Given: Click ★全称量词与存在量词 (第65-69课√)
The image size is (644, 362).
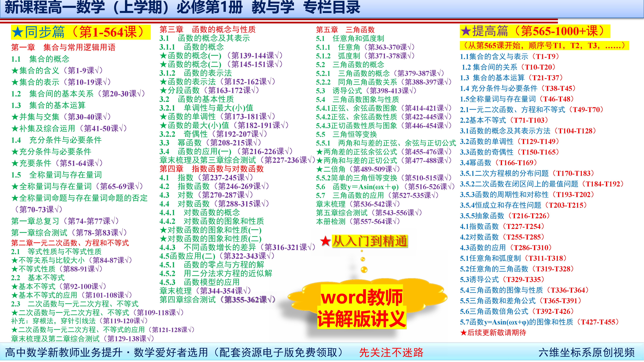Looking at the screenshot, I should (x=77, y=186).
